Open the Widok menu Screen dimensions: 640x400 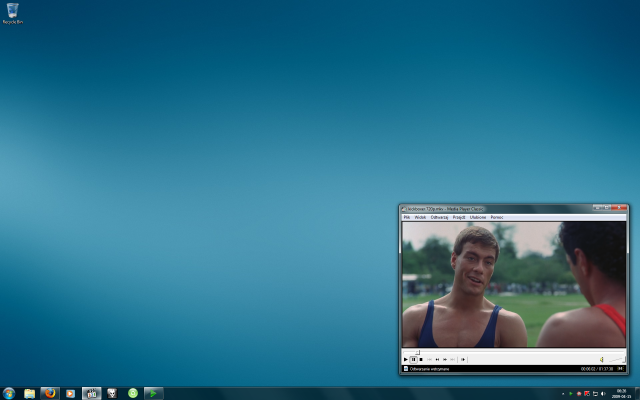pos(420,218)
